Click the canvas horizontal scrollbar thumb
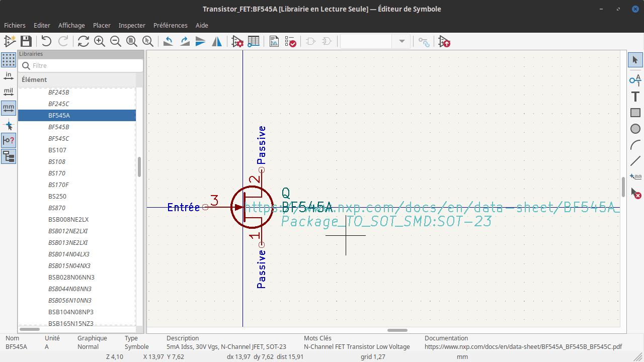The height and width of the screenshot is (362, 644). [397, 330]
